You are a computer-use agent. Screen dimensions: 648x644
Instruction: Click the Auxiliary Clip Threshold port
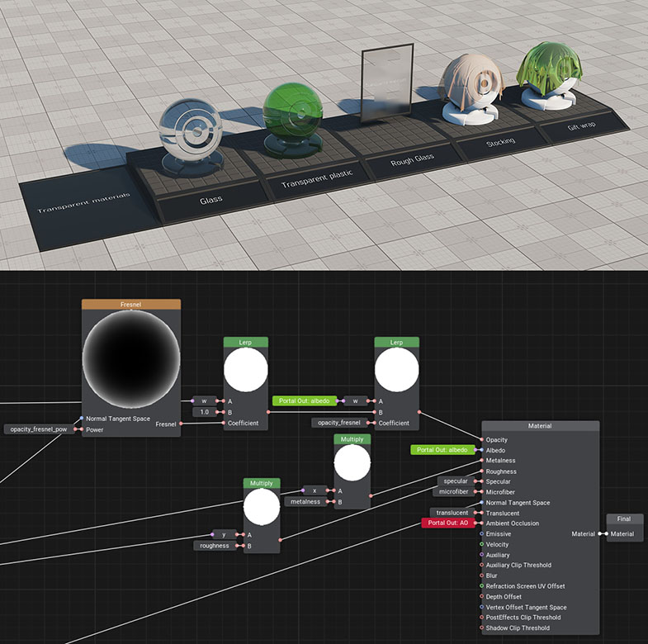[x=481, y=566]
